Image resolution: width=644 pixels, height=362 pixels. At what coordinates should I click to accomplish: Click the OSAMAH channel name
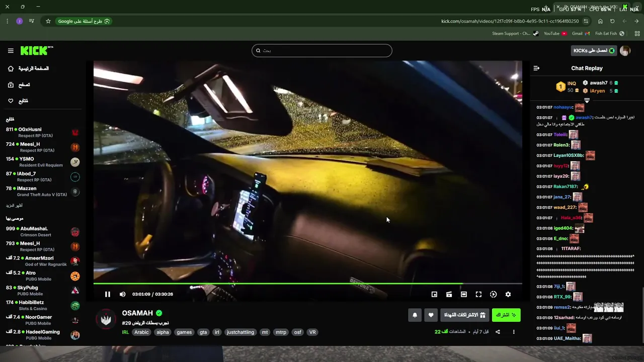click(x=137, y=313)
